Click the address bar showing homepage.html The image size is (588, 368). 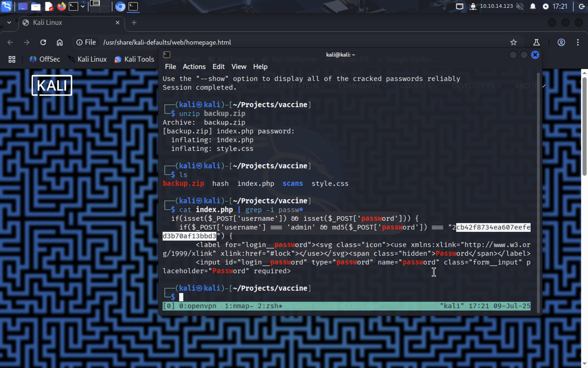[167, 42]
